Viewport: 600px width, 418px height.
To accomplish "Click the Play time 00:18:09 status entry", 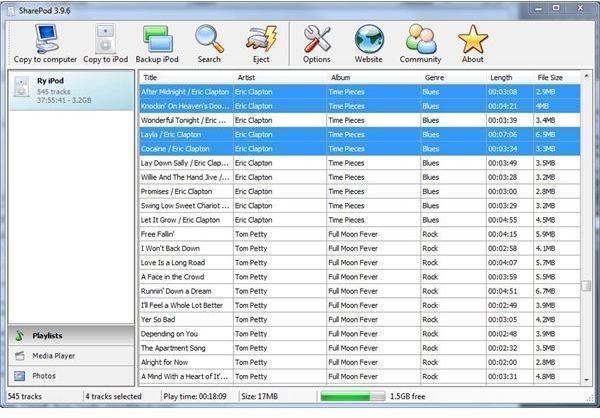I will pyautogui.click(x=195, y=397).
